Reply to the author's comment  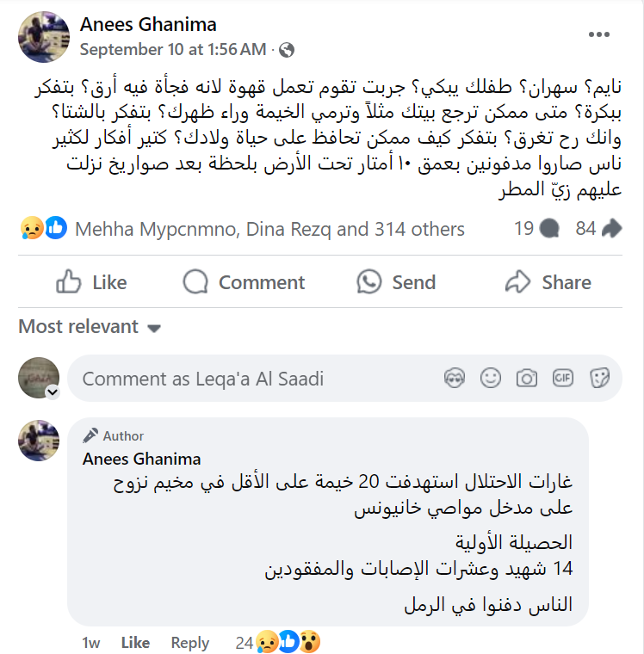click(189, 643)
